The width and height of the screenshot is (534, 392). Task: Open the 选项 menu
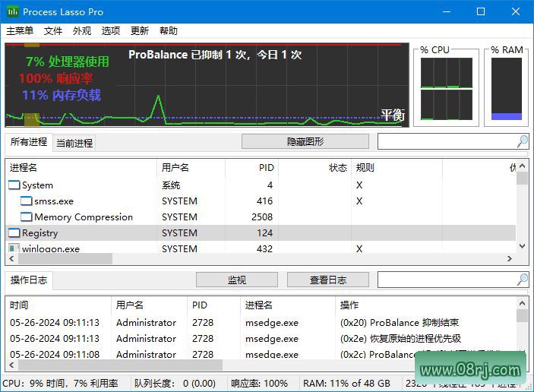click(x=111, y=31)
